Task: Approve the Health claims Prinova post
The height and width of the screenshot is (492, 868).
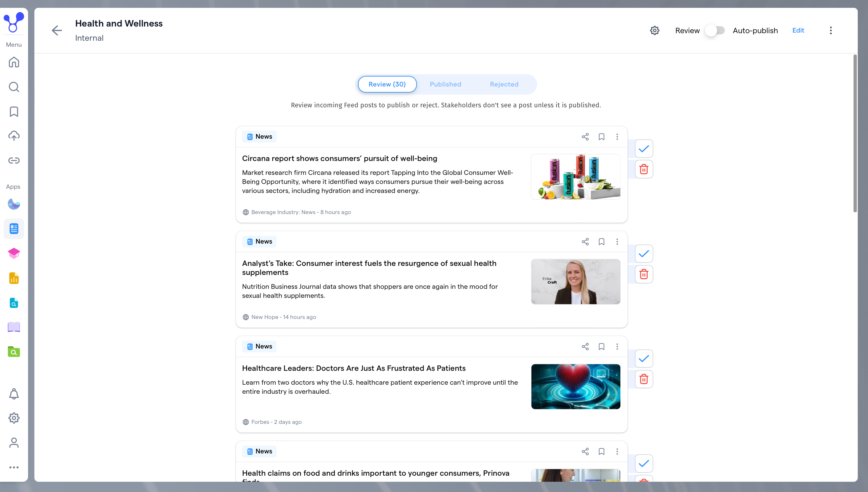Action: 644,463
